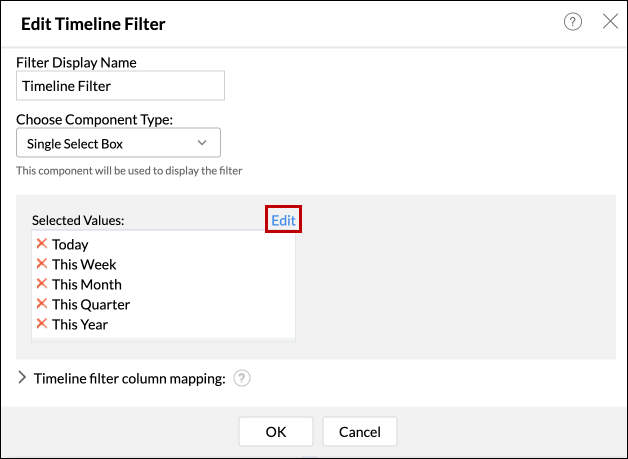The height and width of the screenshot is (459, 628).
Task: Select the This Month entry text
Action: [87, 284]
